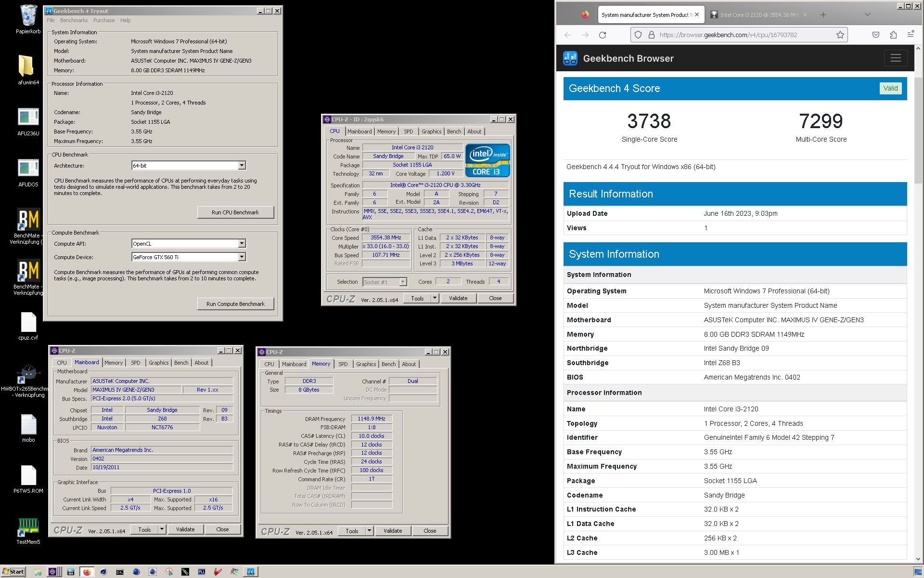The image size is (924, 578).
Task: Click the site padlock security icon
Action: (652, 35)
